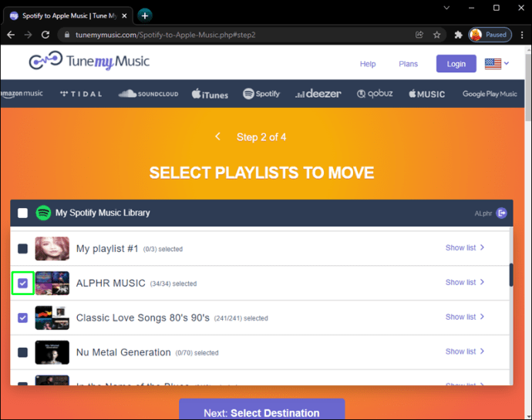Expand Show list for ALPHR MUSIC
This screenshot has width=532, height=420.
click(x=465, y=282)
